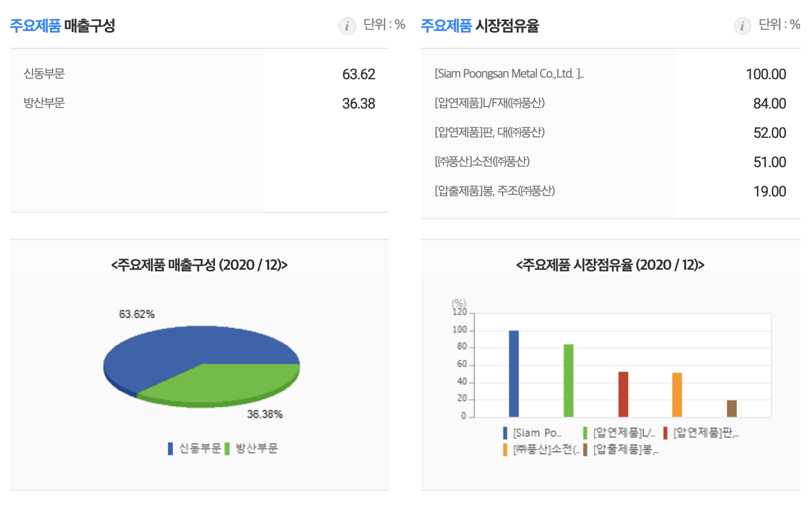Select the [압연제품]L/F재(㈜풍산) row label

coord(490,103)
